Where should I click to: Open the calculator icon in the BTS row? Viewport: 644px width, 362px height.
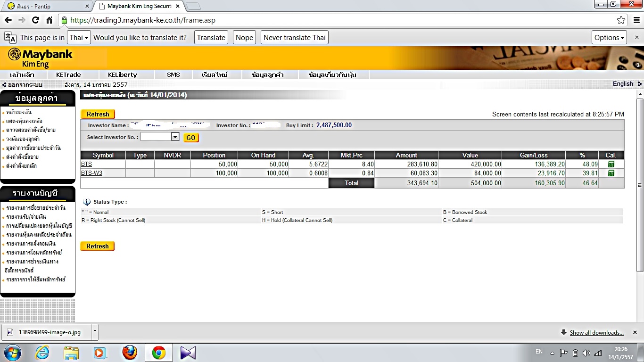click(611, 164)
